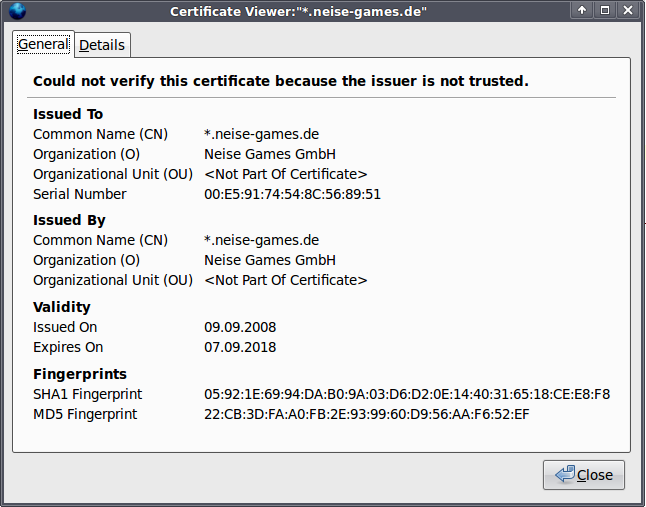Click Issued By common name *.neise-games.de
The height and width of the screenshot is (507, 646).
click(262, 240)
